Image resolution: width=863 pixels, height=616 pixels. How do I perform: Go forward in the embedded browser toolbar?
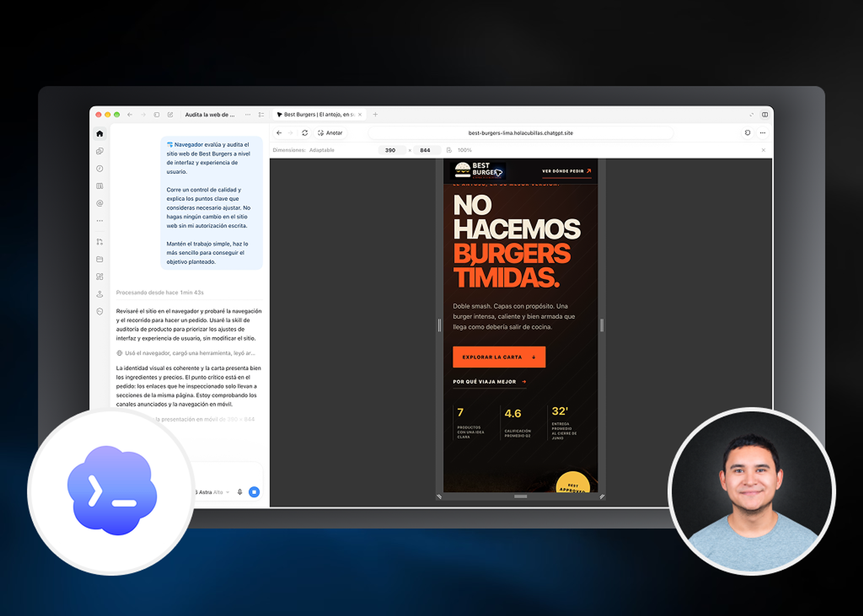pos(291,133)
